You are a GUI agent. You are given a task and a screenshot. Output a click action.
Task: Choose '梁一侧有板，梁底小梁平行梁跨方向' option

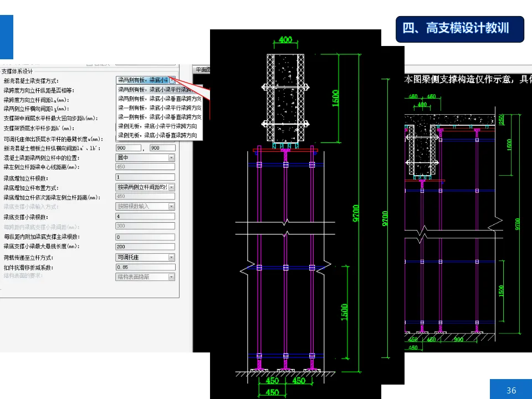pyautogui.click(x=160, y=108)
